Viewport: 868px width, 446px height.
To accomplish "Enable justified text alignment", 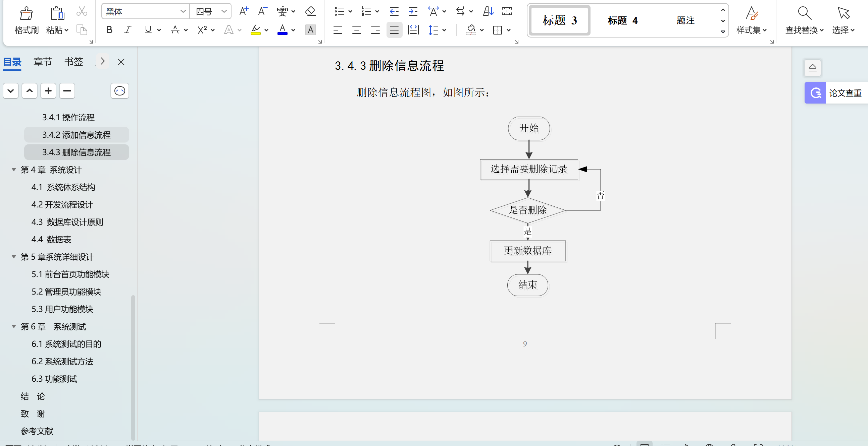I will click(x=394, y=30).
